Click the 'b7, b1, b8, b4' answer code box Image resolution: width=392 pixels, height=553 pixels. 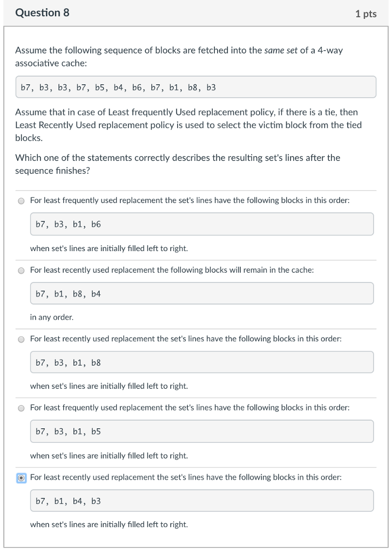click(x=201, y=293)
